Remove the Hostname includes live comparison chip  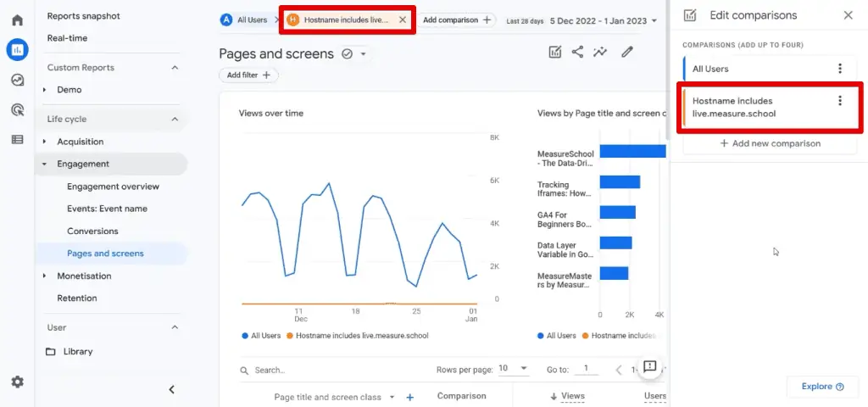(x=403, y=20)
